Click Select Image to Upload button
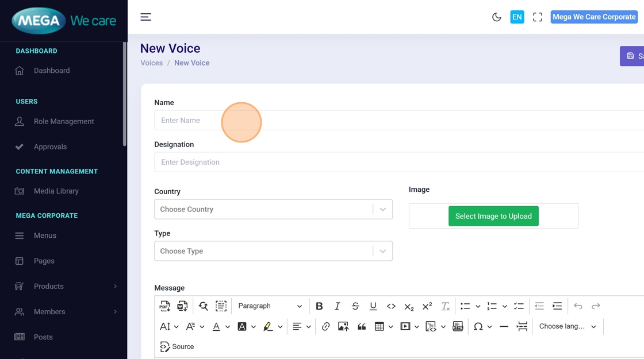 pos(493,216)
